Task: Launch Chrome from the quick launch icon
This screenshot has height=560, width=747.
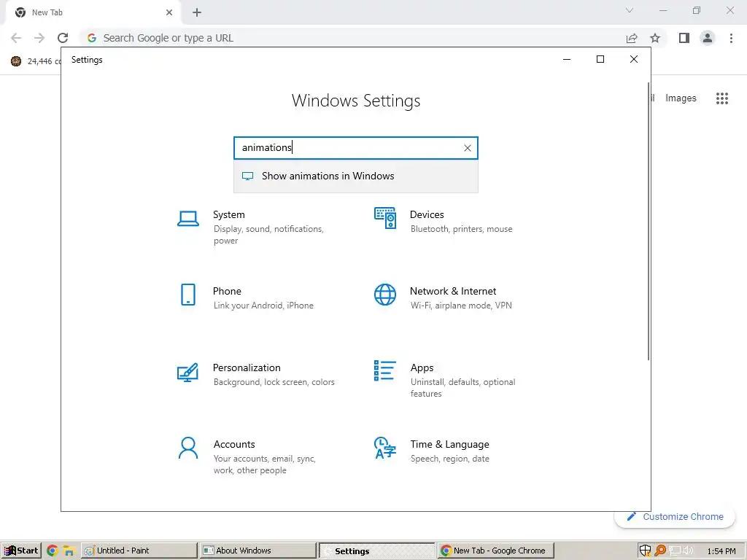Action: (52, 551)
